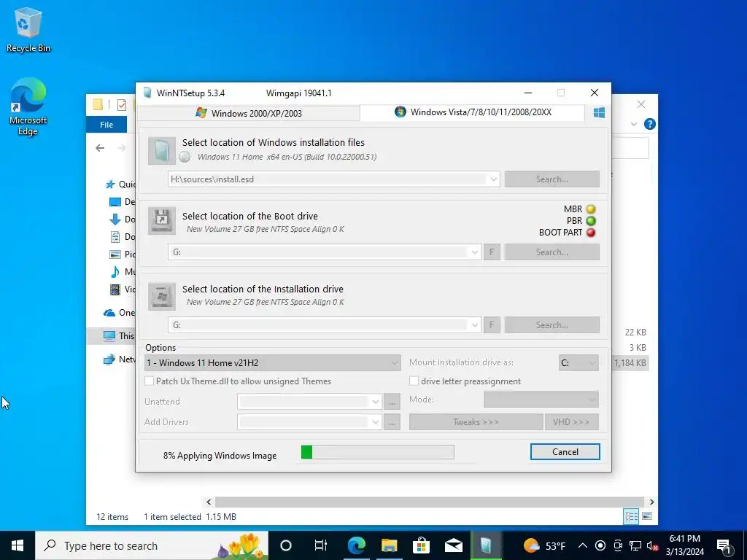
Task: Click the File Explorer scrollbar right arrow
Action: click(x=651, y=502)
